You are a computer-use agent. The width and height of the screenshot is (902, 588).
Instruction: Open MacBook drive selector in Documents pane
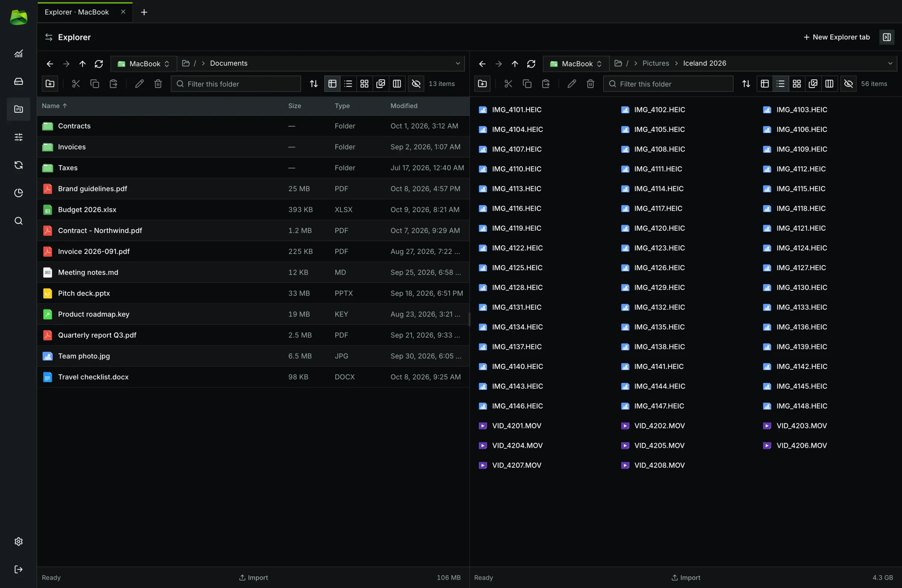click(x=144, y=63)
